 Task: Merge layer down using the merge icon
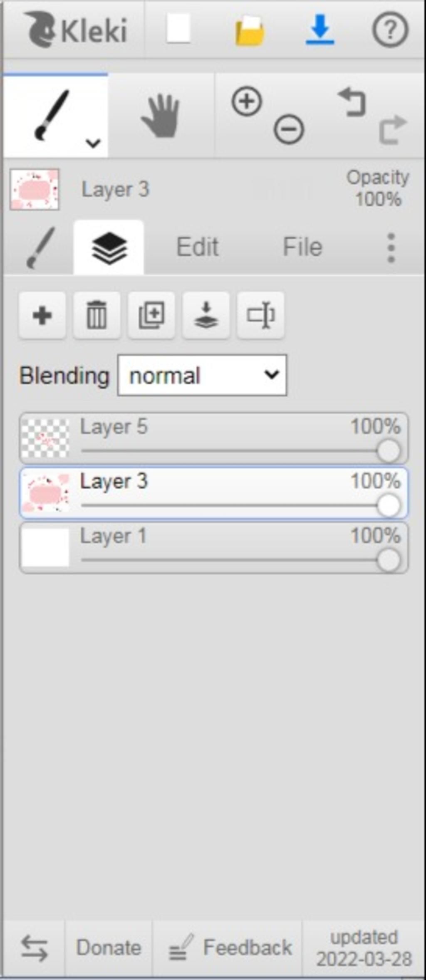[x=206, y=315]
